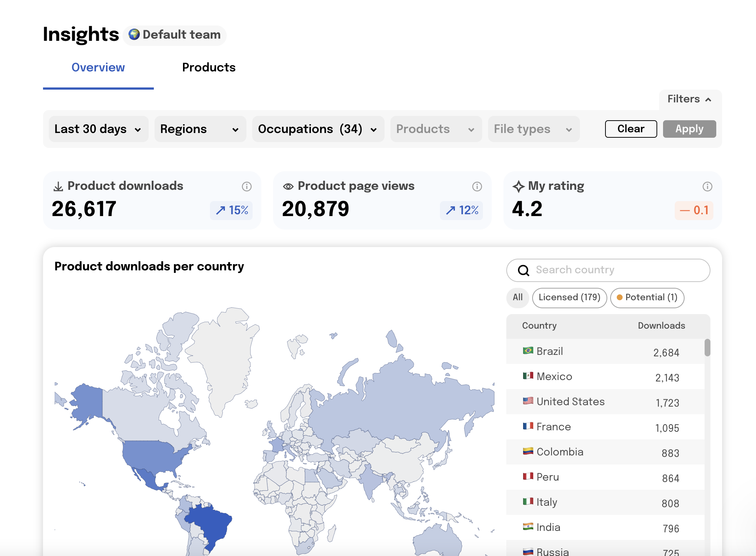The width and height of the screenshot is (756, 556).
Task: Toggle the Licensed (179) filter pill
Action: coord(569,297)
